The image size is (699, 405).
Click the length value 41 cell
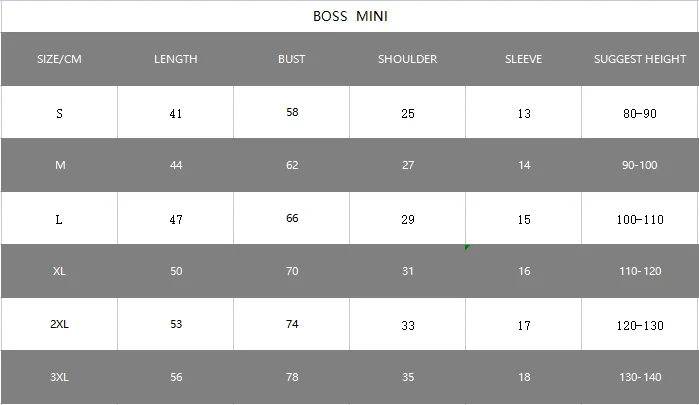click(176, 113)
